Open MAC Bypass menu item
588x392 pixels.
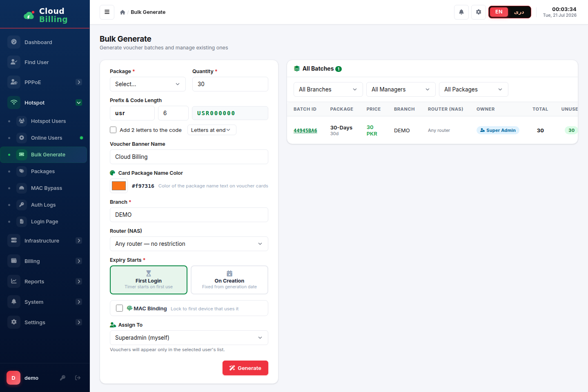43,188
